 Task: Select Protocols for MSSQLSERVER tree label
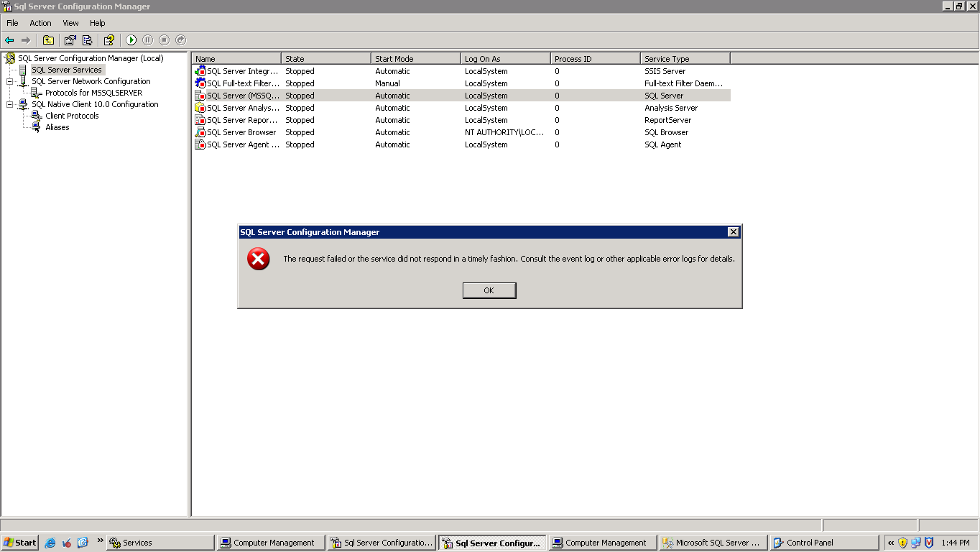tap(94, 93)
